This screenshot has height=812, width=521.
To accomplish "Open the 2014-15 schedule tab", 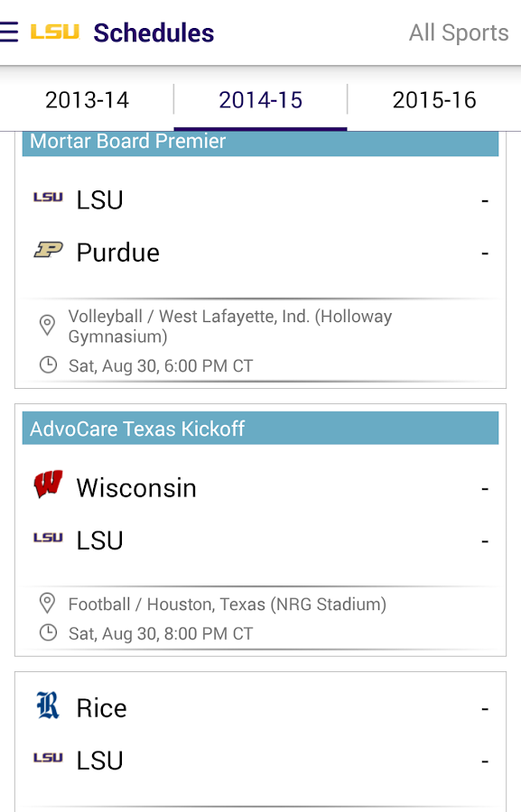I will 260,101.
